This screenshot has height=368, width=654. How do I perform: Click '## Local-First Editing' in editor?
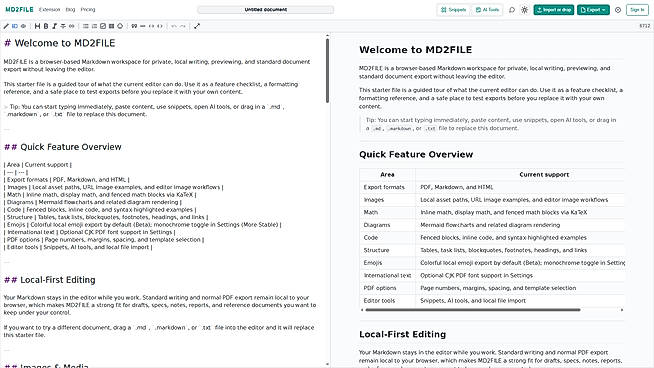coord(50,280)
